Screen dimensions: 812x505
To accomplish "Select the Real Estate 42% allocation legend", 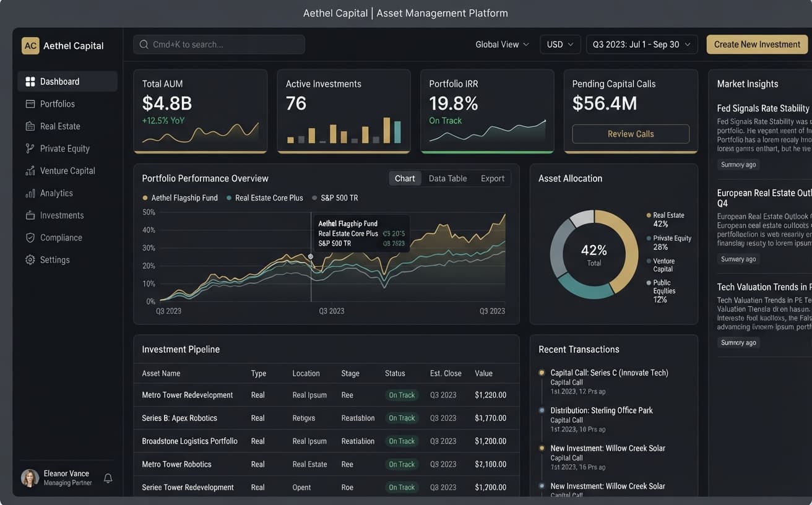I will pos(665,220).
